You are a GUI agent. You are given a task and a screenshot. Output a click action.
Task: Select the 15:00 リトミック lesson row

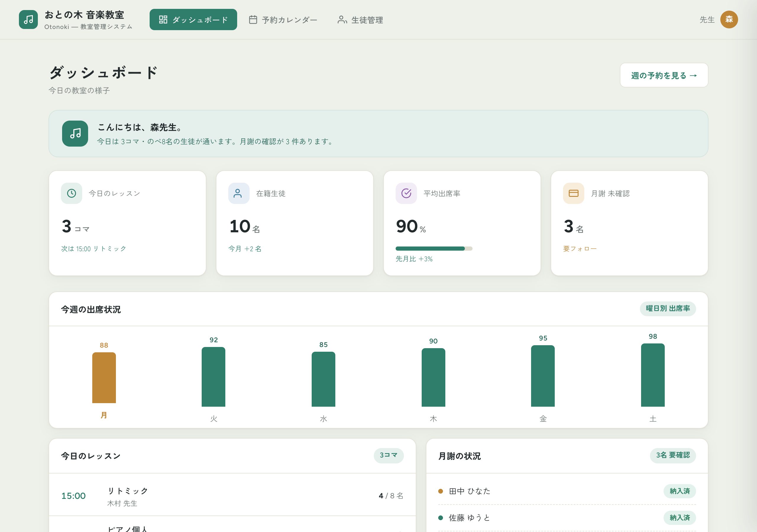coord(232,495)
